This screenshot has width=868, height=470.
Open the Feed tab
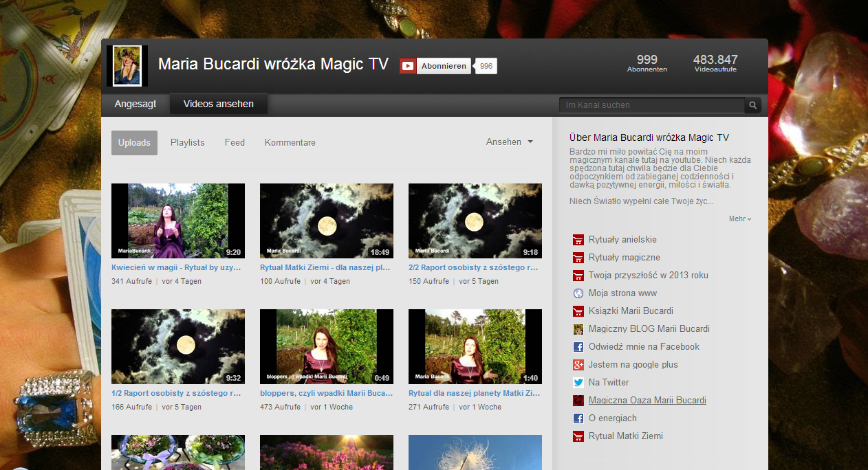[x=235, y=143]
